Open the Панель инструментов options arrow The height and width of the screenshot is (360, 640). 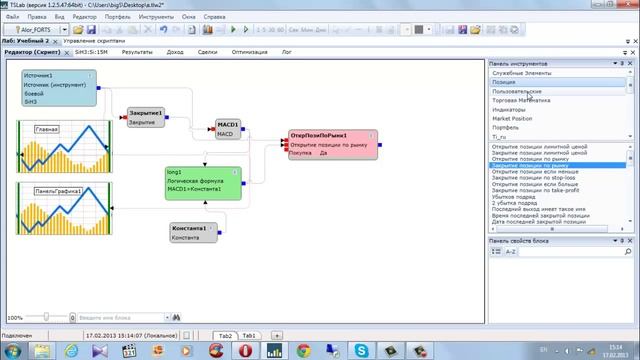coord(615,63)
